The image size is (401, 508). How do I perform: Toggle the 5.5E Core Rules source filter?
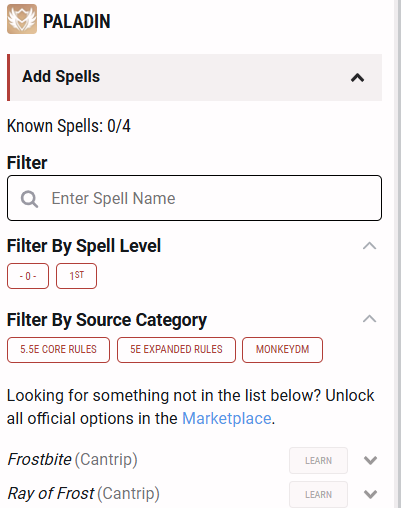pos(58,350)
